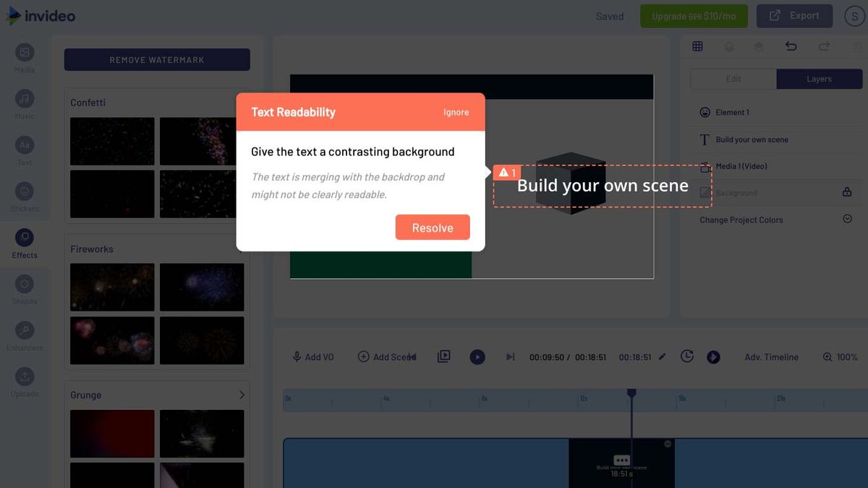Expand Change Project Colors
The width and height of the screenshot is (868, 488).
point(846,219)
